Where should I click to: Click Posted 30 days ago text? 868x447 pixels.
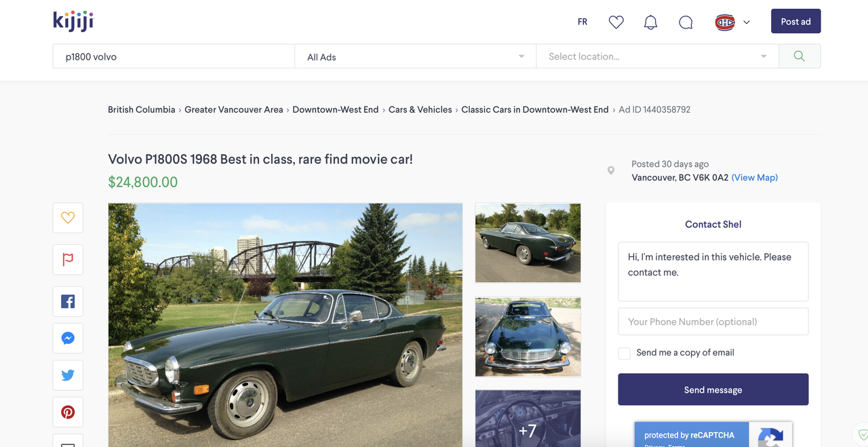click(670, 163)
